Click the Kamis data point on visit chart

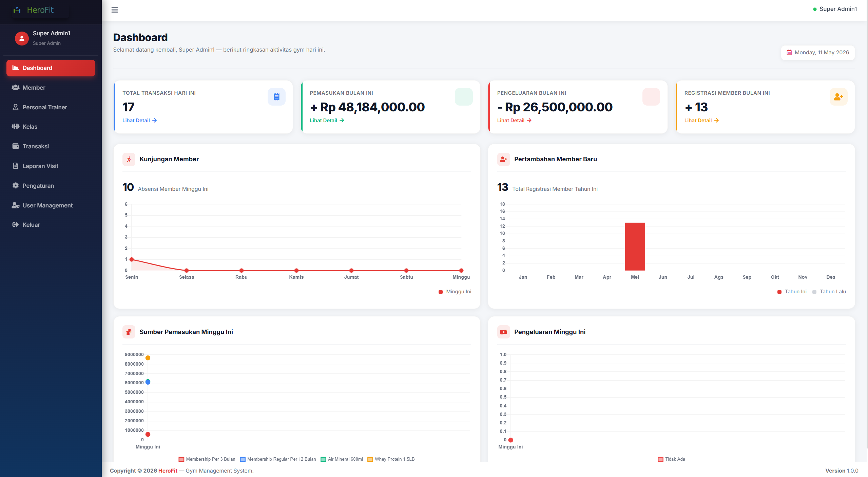point(296,271)
